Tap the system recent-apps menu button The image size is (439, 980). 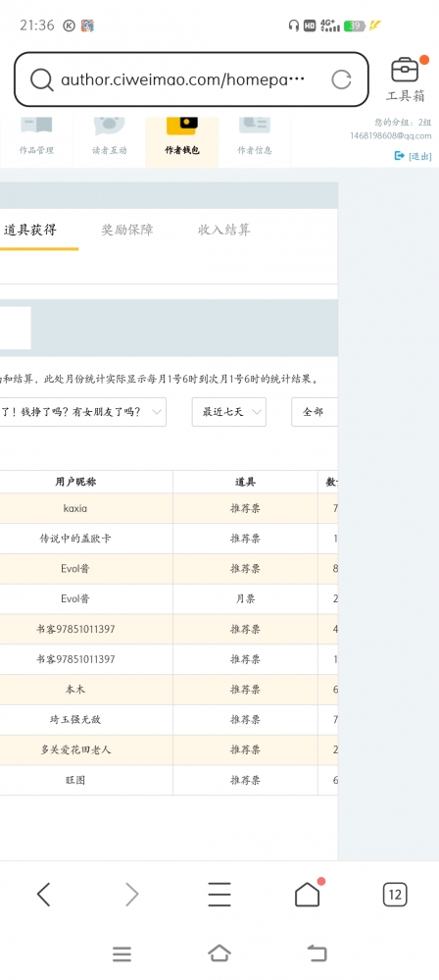point(122,954)
